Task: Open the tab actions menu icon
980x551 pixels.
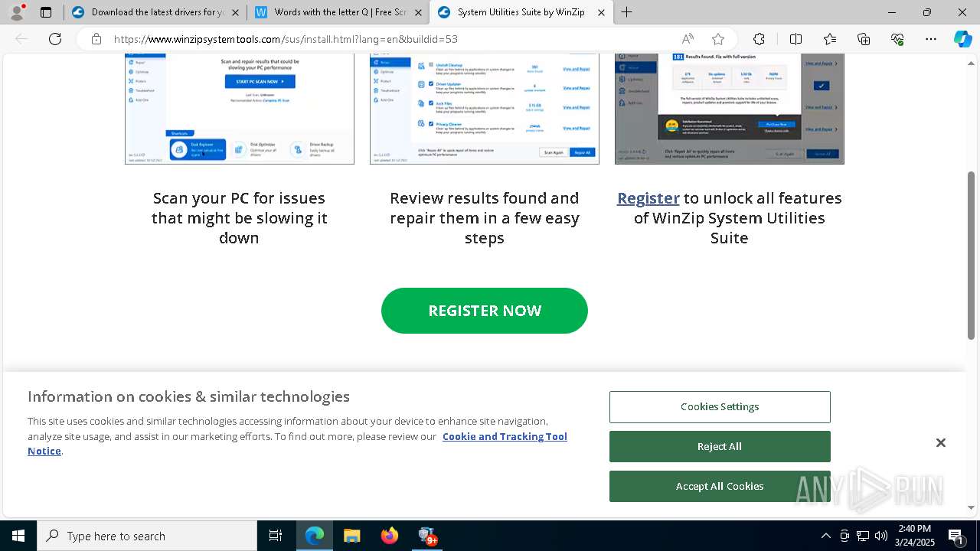Action: (x=46, y=12)
